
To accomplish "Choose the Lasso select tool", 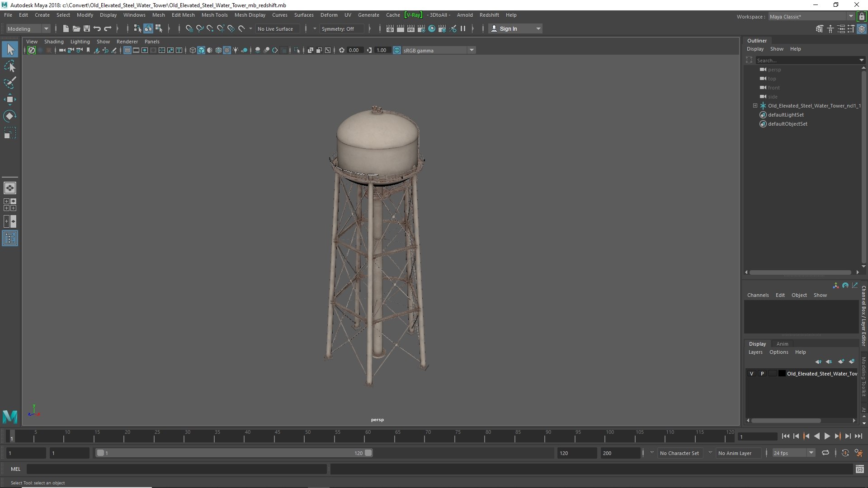I will [10, 66].
